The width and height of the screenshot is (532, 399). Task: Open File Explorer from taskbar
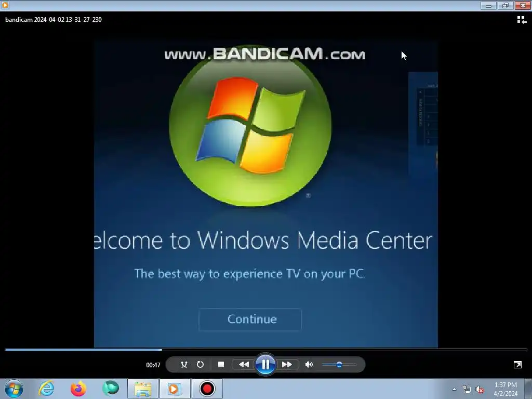tap(143, 389)
